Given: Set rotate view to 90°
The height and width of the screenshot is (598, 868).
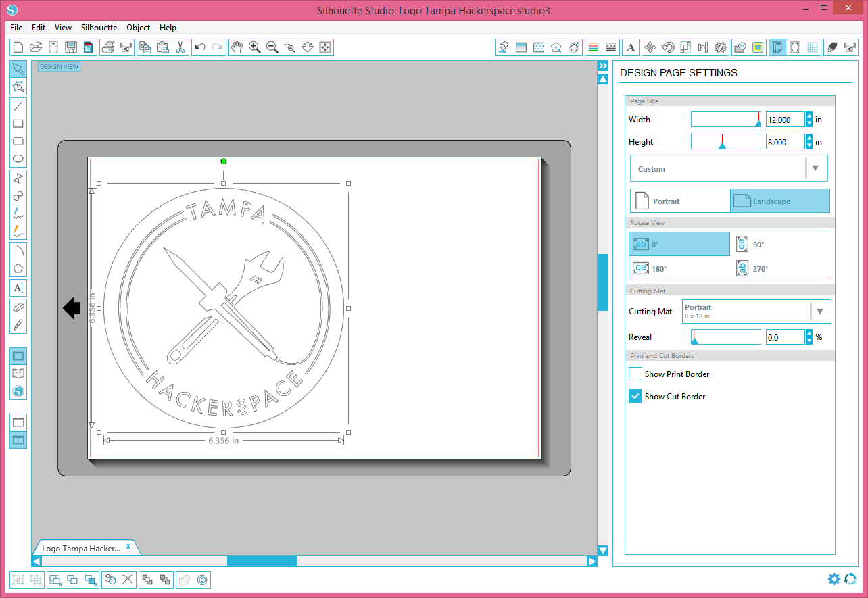Looking at the screenshot, I should pyautogui.click(x=781, y=244).
